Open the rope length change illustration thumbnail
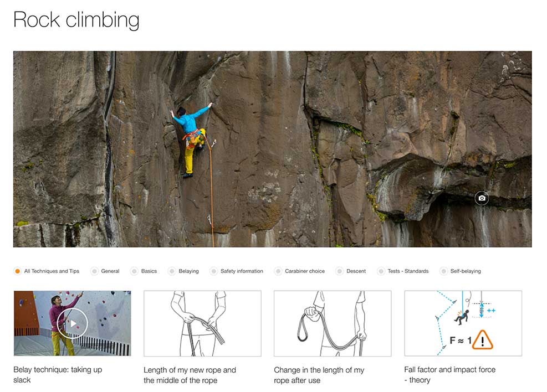This screenshot has height=392, width=547. point(333,323)
